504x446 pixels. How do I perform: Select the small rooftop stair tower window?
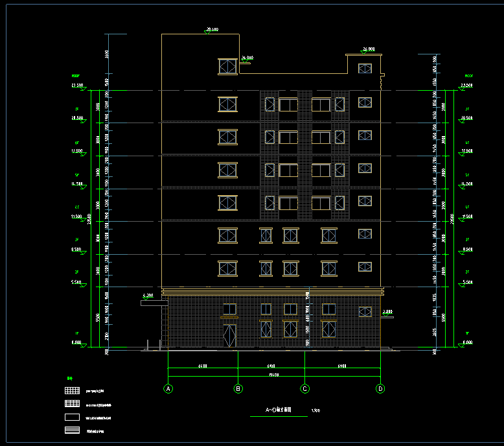pos(365,68)
